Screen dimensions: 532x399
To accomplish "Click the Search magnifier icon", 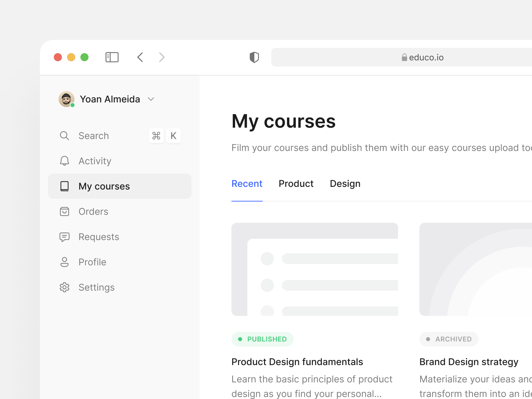I will point(65,136).
